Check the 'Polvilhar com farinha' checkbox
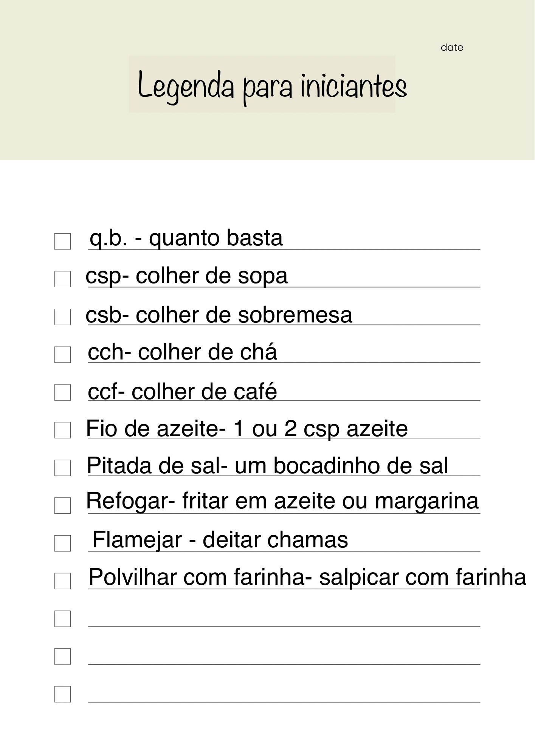 pos(62,581)
